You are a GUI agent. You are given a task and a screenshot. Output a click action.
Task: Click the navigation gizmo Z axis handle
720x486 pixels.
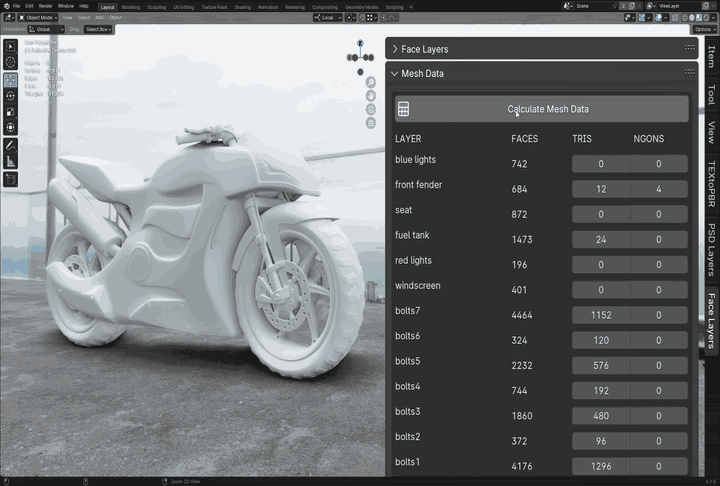click(360, 43)
